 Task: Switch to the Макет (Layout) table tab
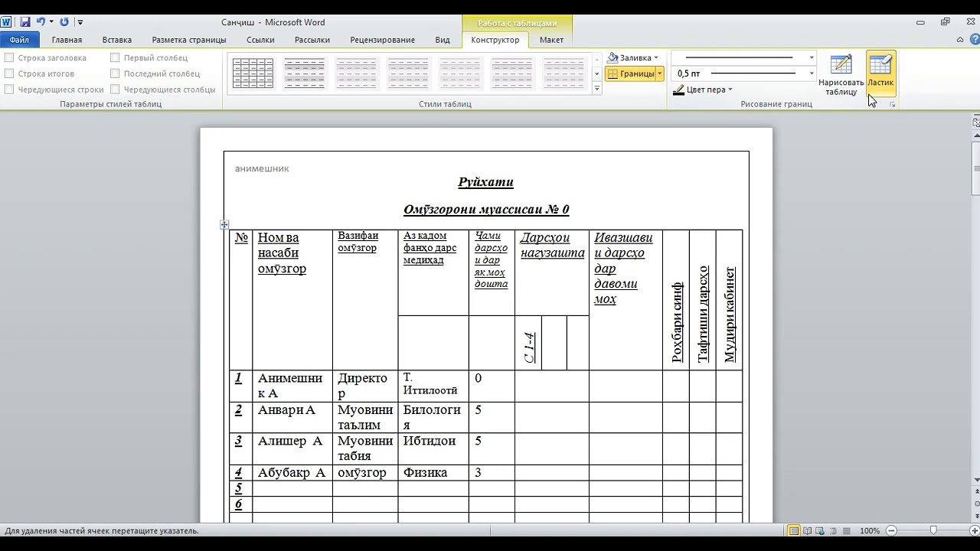click(551, 40)
